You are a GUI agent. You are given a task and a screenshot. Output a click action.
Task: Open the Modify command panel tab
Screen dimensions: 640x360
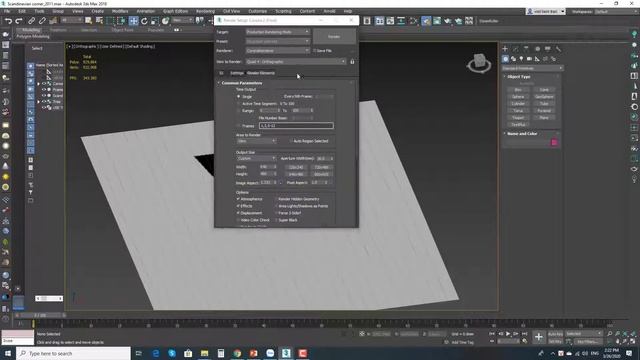[516, 49]
